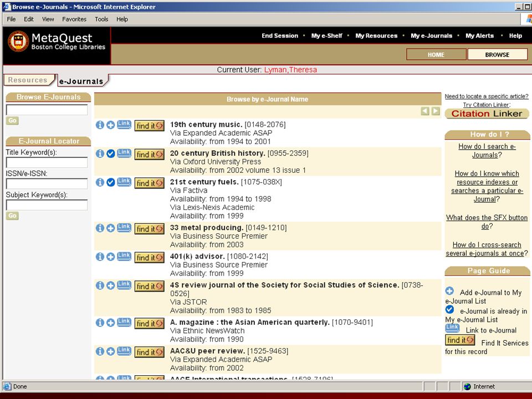532x399 pixels.
Task: Add 4S review journal to e-Journal list
Action: click(x=111, y=285)
